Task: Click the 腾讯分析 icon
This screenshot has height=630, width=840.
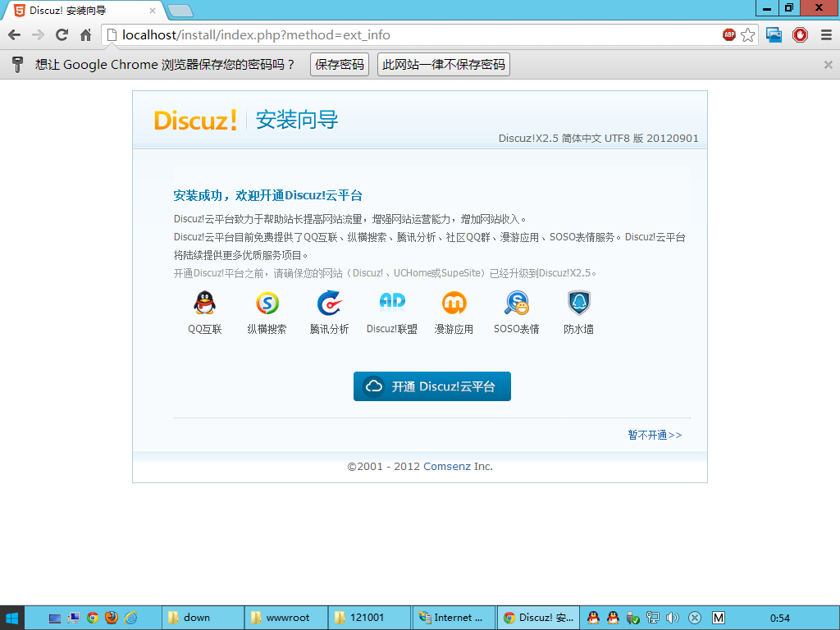Action: coord(329,304)
